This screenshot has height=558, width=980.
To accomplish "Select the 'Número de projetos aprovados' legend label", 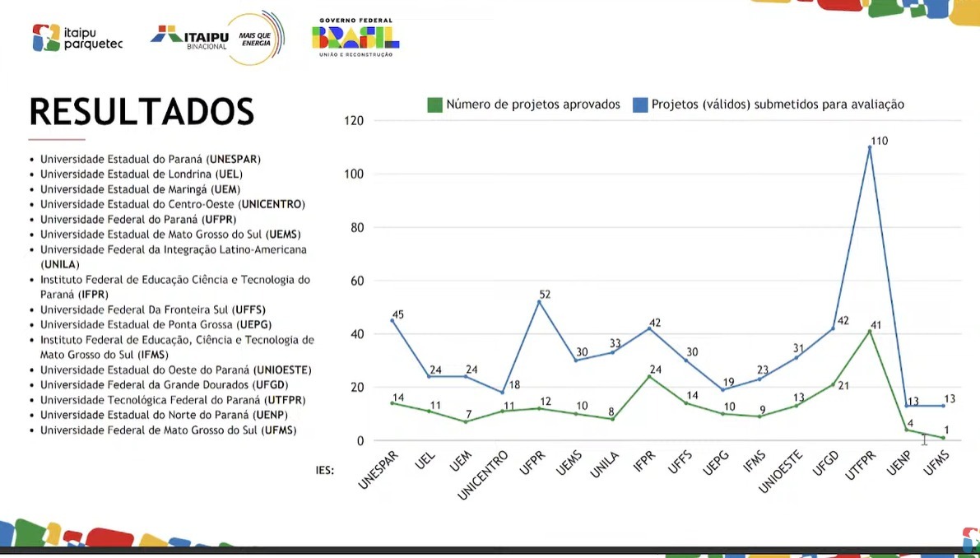I will (x=533, y=105).
